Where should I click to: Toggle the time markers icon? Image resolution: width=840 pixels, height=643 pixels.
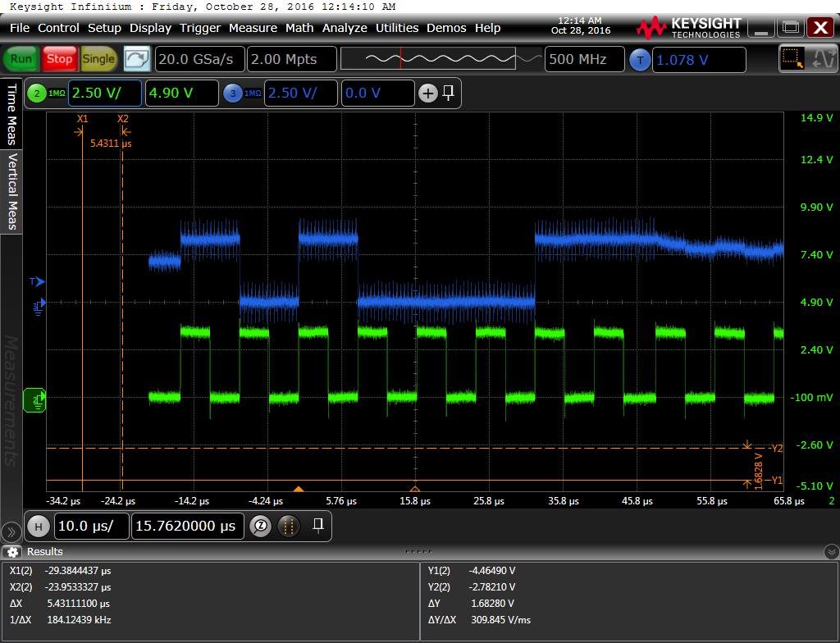[288, 526]
